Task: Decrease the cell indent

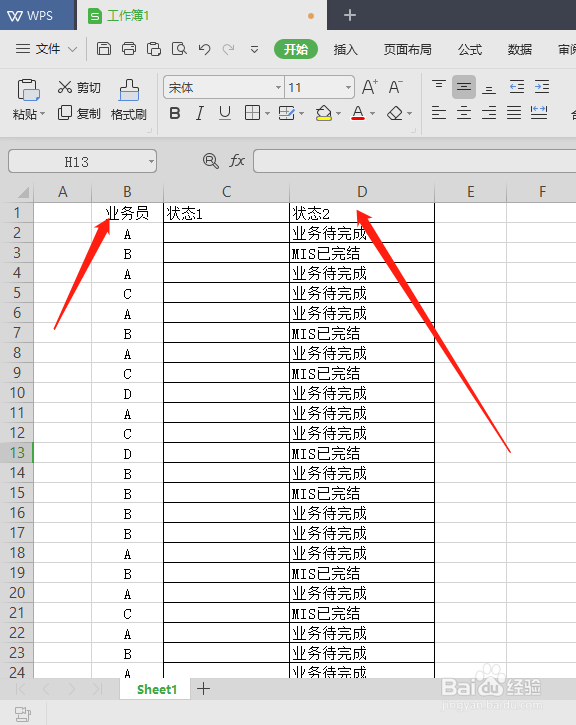Action: [x=516, y=86]
